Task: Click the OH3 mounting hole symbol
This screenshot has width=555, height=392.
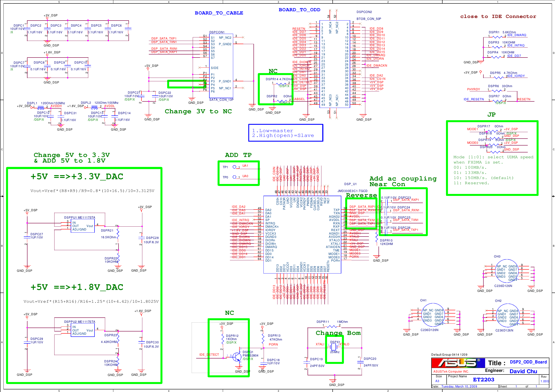Action: pos(507,271)
